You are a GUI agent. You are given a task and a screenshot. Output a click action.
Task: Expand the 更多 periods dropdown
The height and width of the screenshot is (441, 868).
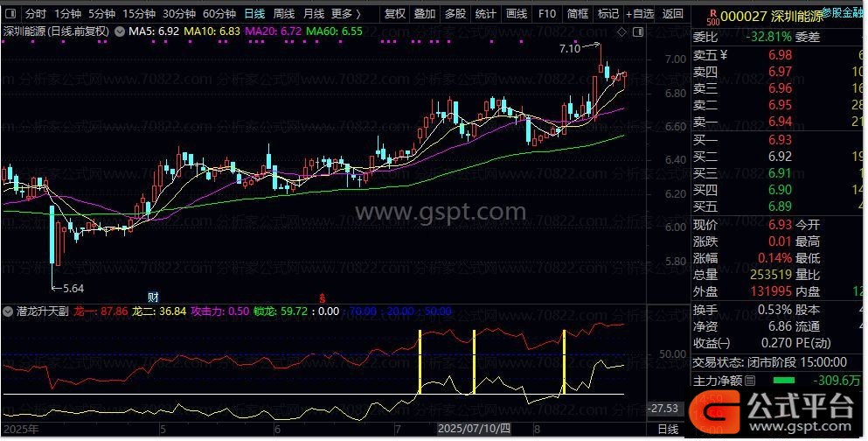pos(345,14)
